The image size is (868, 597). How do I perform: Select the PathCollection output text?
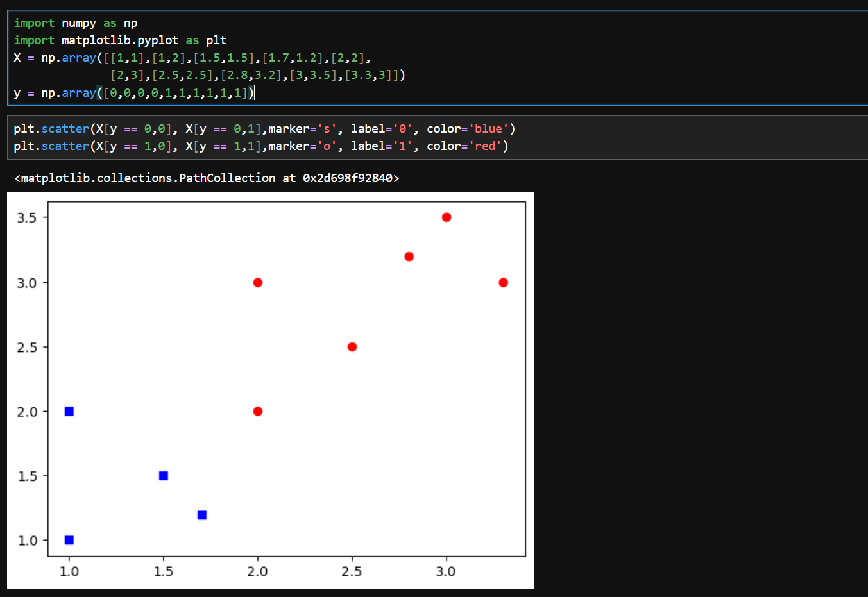pos(207,178)
